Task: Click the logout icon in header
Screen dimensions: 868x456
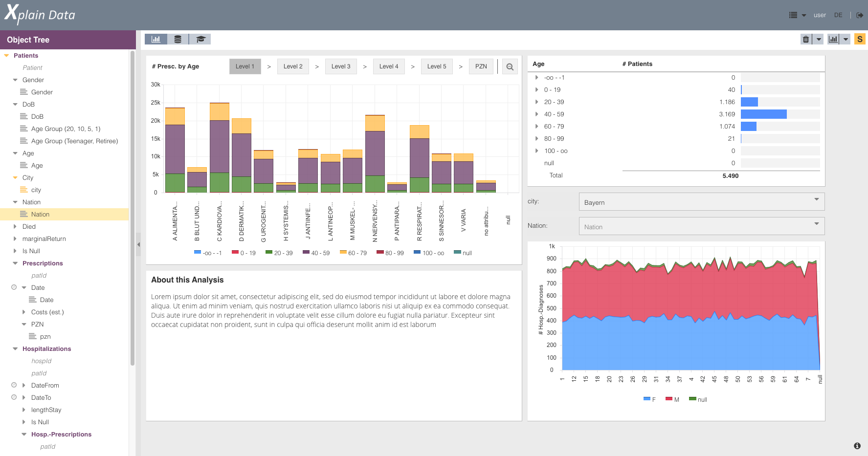Action: [x=860, y=15]
